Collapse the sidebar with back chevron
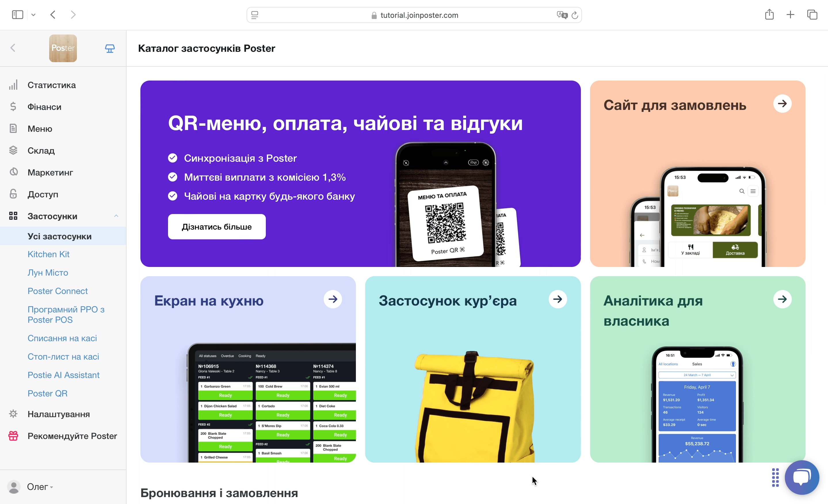Image resolution: width=828 pixels, height=504 pixels. [x=13, y=48]
